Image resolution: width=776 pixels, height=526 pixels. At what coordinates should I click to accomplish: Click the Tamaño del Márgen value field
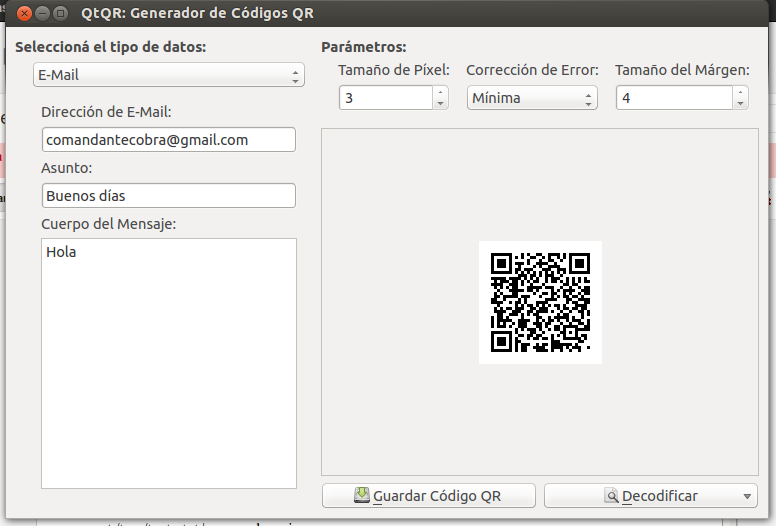pyautogui.click(x=674, y=98)
